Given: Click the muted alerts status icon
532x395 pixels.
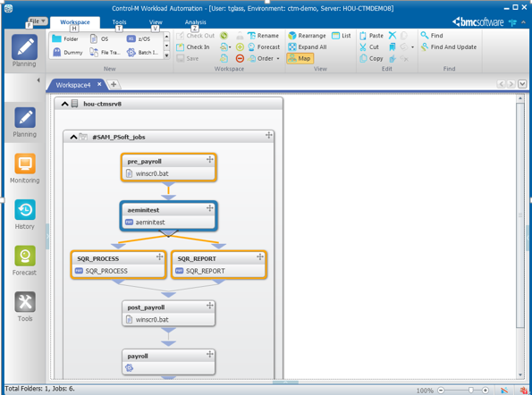Looking at the screenshot, I should (x=504, y=391).
